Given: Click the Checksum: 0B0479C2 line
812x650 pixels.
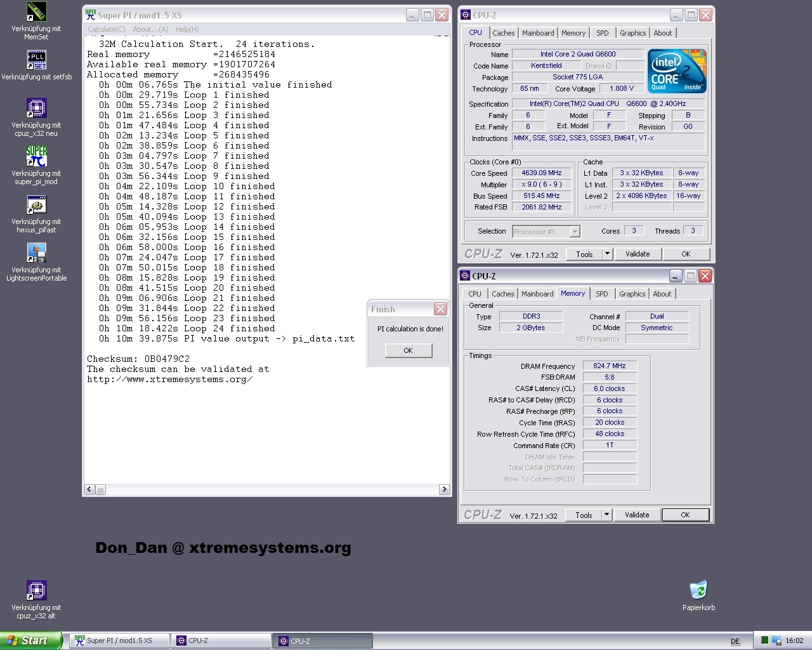Looking at the screenshot, I should tap(138, 359).
